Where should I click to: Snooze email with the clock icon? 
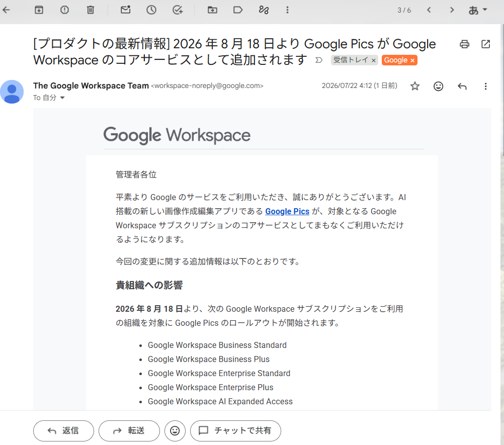click(151, 10)
